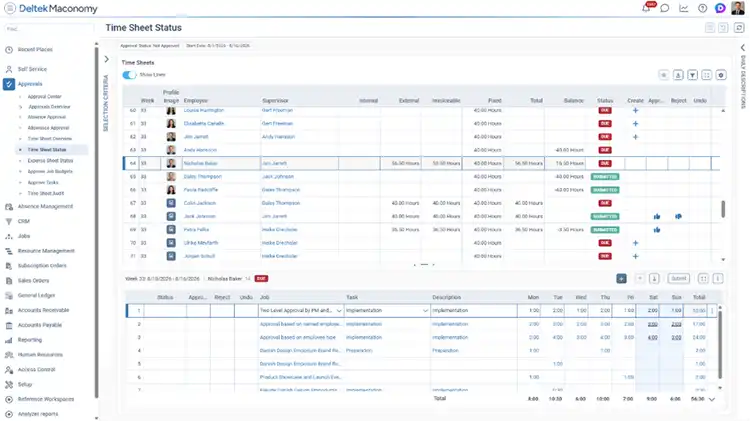This screenshot has height=421, width=750.
Task: Click the lines table vertical scrollbar thumb
Action: pos(720,344)
